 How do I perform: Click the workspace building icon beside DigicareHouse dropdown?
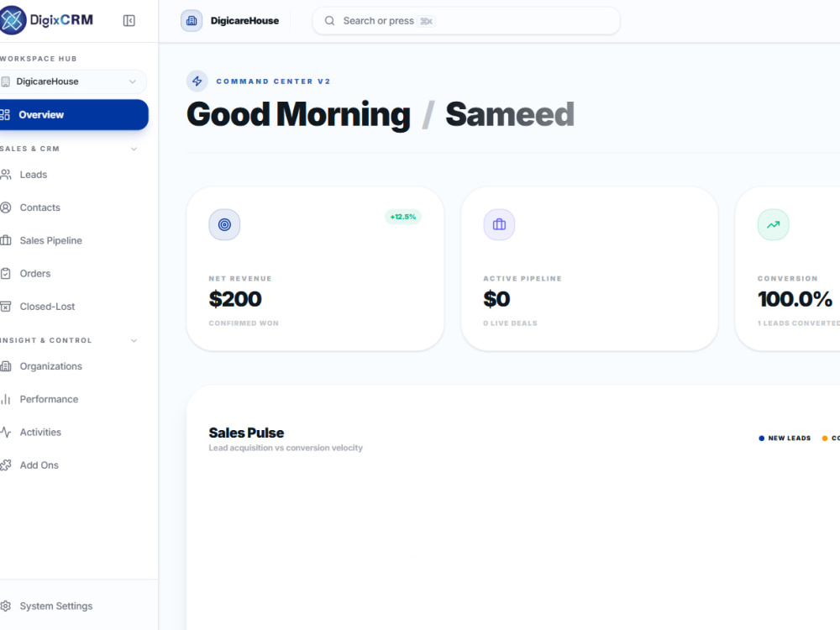(5, 81)
